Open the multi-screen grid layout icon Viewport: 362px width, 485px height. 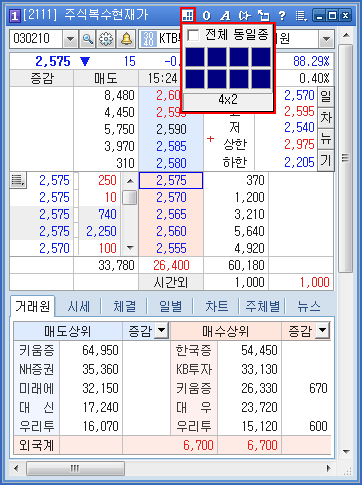(x=188, y=15)
